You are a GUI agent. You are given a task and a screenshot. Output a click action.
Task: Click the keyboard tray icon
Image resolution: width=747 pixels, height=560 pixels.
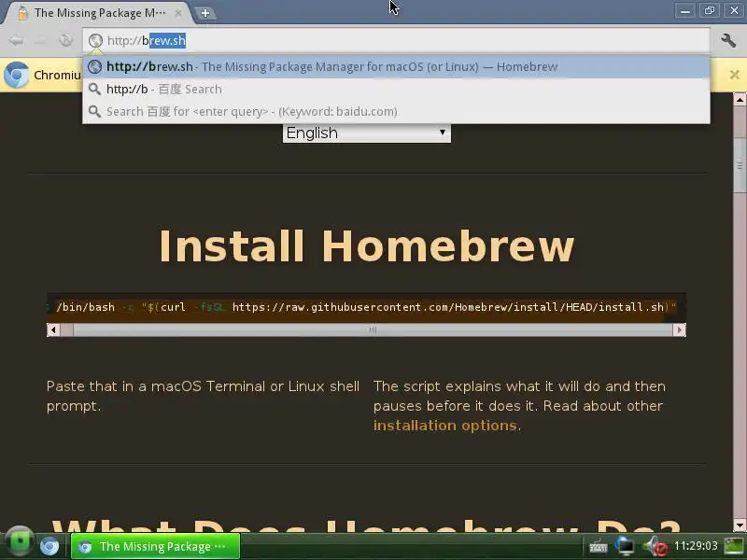point(599,546)
